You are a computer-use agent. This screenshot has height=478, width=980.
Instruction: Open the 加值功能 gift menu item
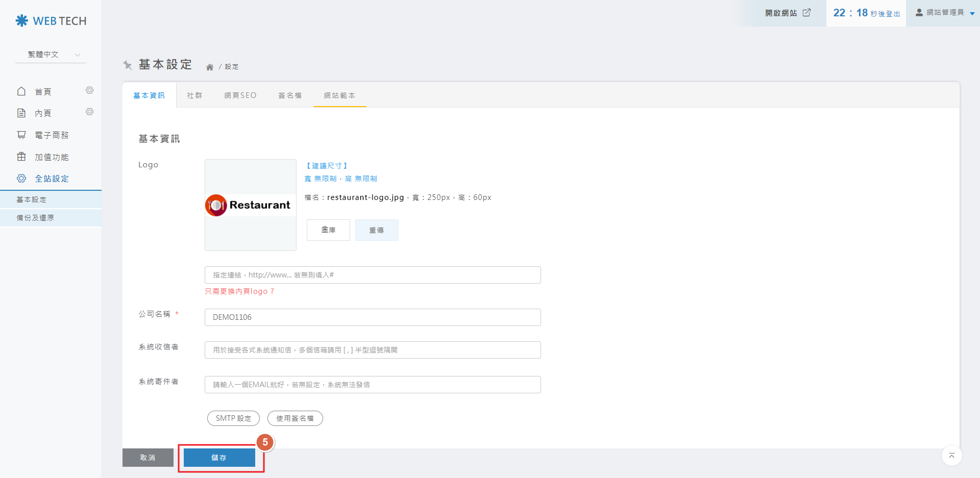[x=51, y=157]
